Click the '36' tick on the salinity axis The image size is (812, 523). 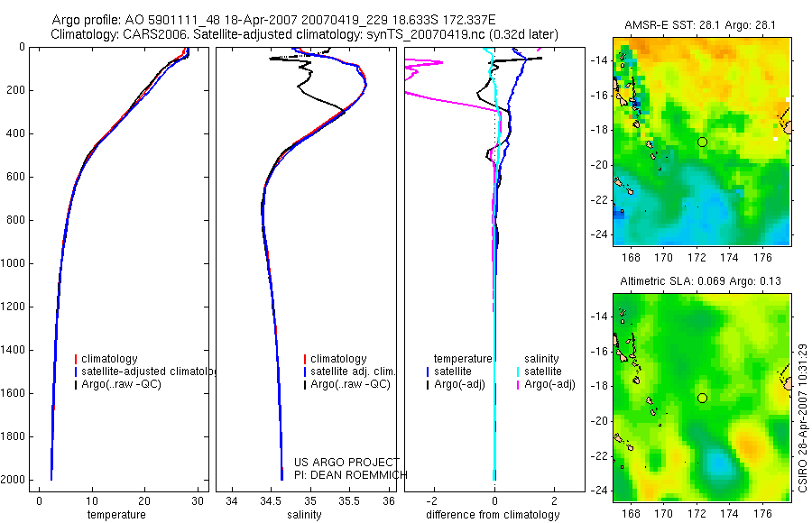389,500
